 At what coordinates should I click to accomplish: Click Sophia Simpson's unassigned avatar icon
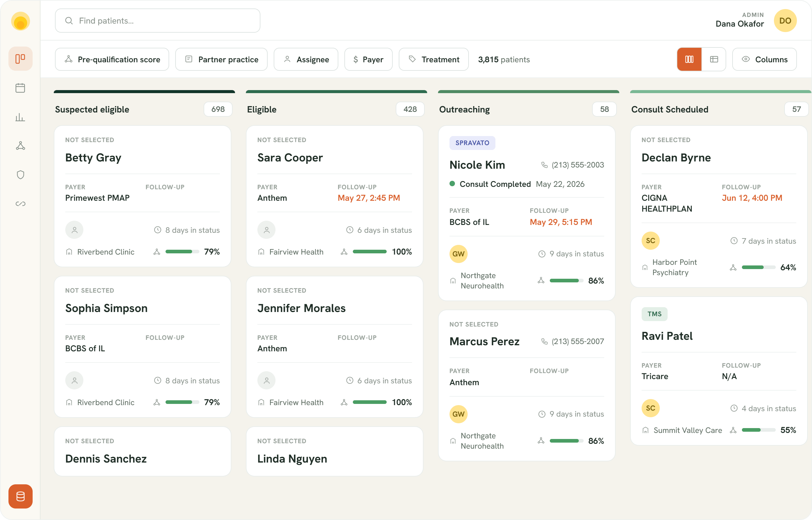tap(74, 381)
